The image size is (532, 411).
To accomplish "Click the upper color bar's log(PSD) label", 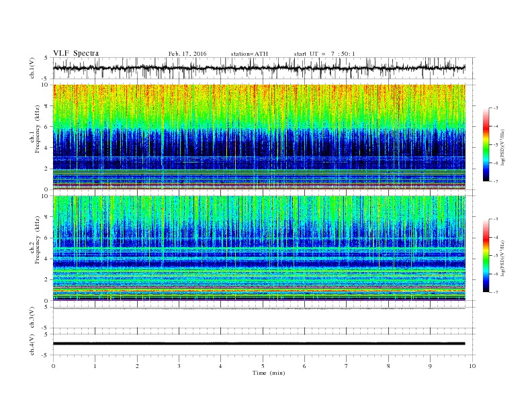I will coord(503,148).
